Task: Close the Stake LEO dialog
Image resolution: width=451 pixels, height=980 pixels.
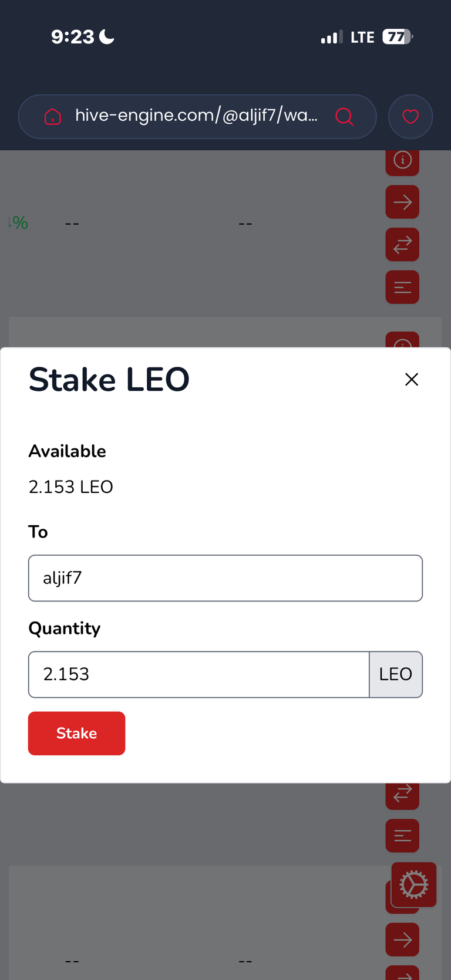Action: coord(412,380)
